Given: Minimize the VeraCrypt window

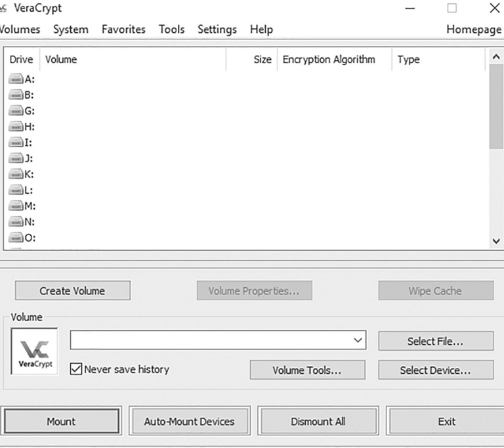Looking at the screenshot, I should [x=409, y=8].
